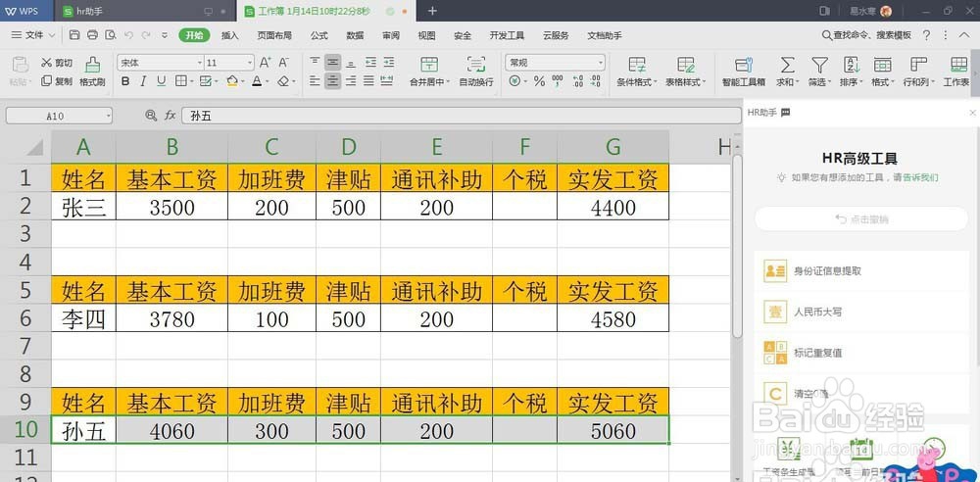Click the thousands separator icon
Image resolution: width=980 pixels, height=482 pixels.
[x=558, y=81]
